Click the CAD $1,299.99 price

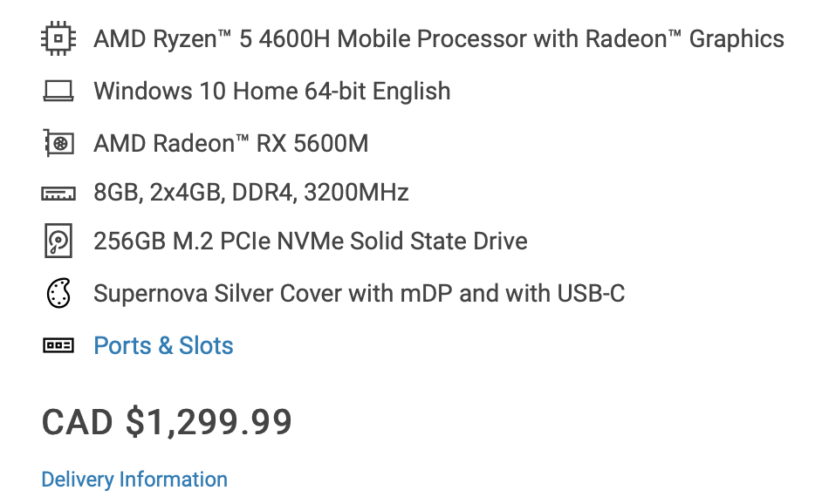pos(167,422)
